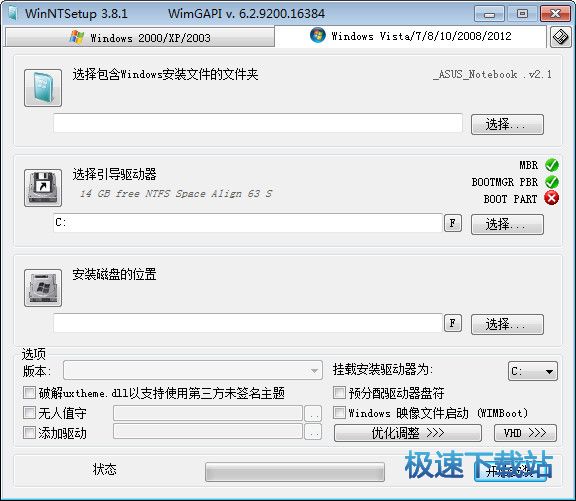Enable the WIMBoot image boot checkbox

pyautogui.click(x=339, y=412)
